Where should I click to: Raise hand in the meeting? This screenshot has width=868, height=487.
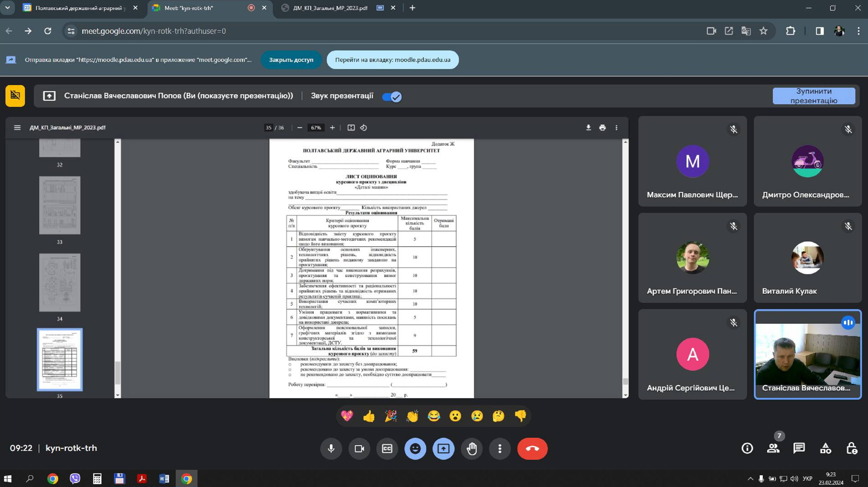pyautogui.click(x=471, y=448)
